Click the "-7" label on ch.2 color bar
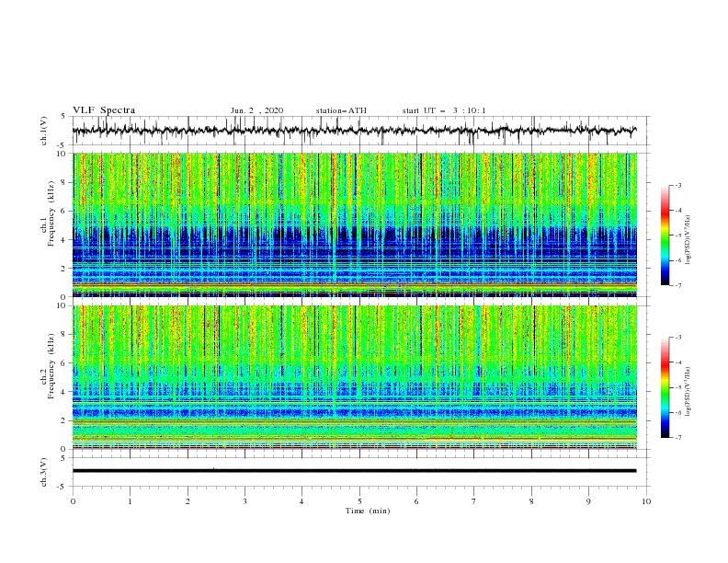Image resolution: width=728 pixels, height=563 pixels. (677, 438)
